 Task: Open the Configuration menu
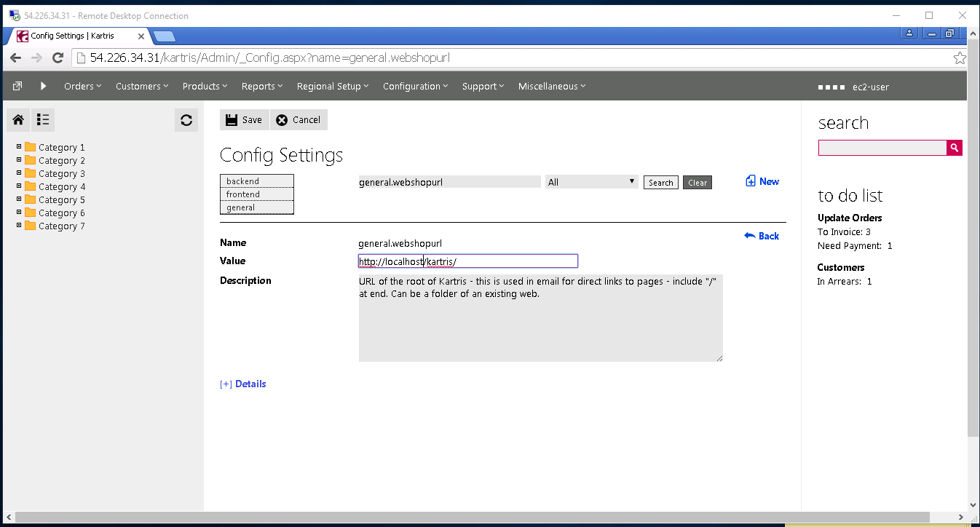point(415,85)
